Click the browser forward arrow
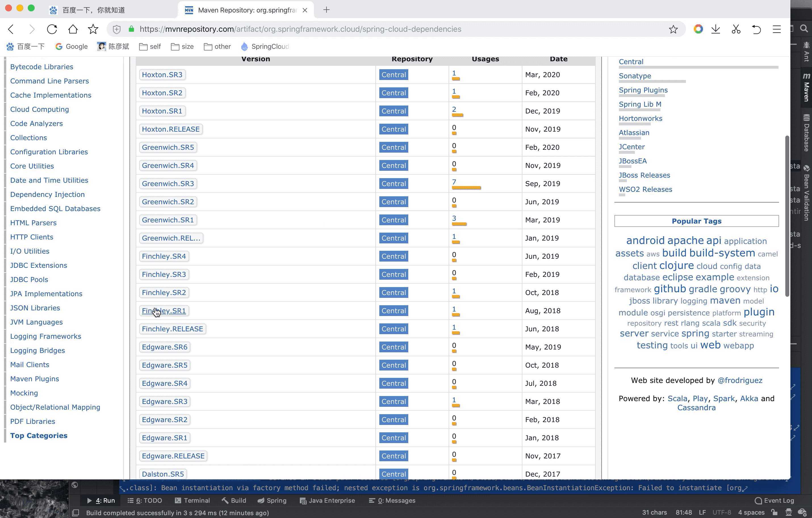Screen dimensions: 812x518 click(32, 29)
